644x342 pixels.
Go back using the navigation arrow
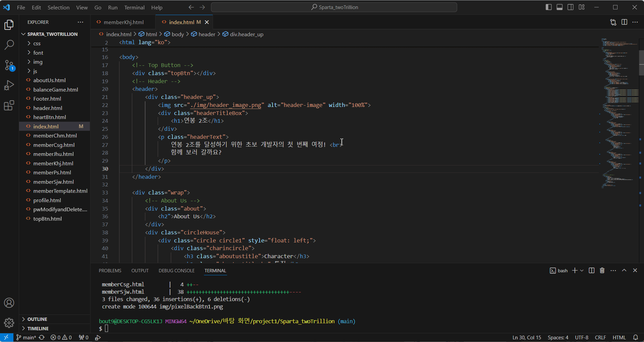(191, 7)
